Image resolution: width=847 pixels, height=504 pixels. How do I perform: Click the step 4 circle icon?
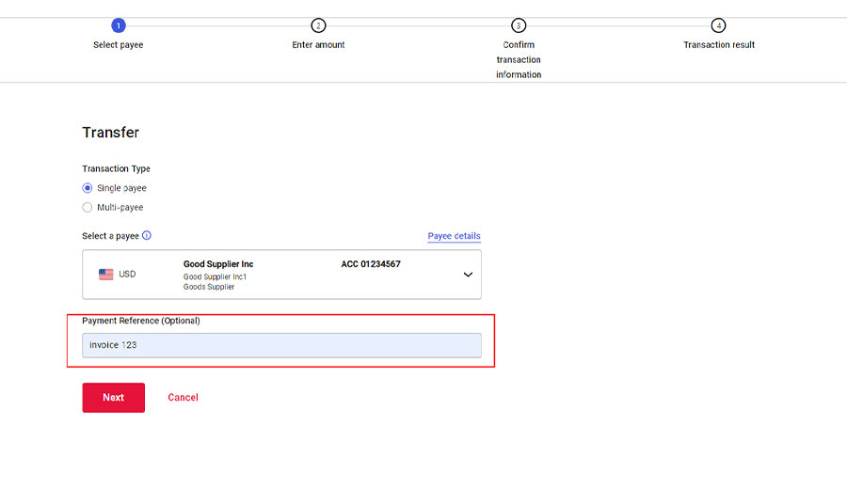[x=719, y=25]
